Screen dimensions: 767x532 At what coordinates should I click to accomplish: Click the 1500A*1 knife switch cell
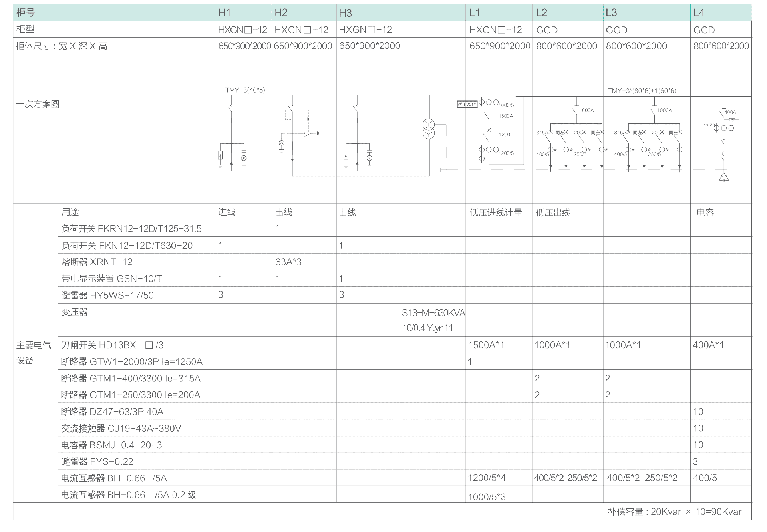click(486, 345)
